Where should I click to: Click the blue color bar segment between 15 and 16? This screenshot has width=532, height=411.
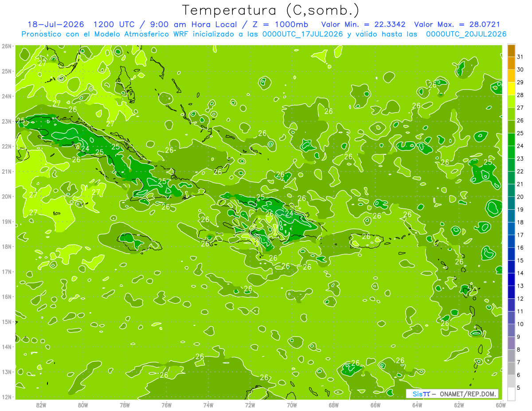511,254
